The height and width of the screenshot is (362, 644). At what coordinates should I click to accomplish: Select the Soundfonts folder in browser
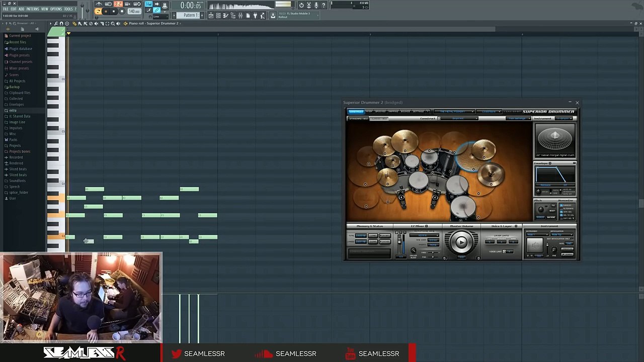[x=18, y=181]
